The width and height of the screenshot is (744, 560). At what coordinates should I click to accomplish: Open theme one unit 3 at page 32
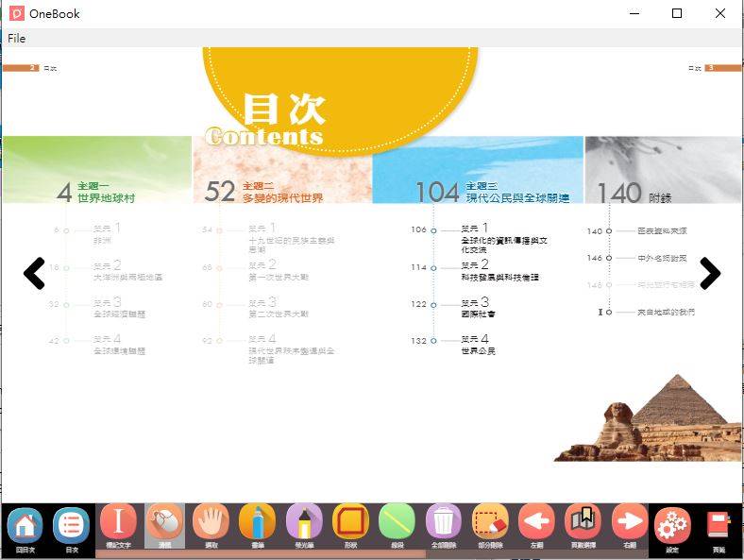(97, 308)
